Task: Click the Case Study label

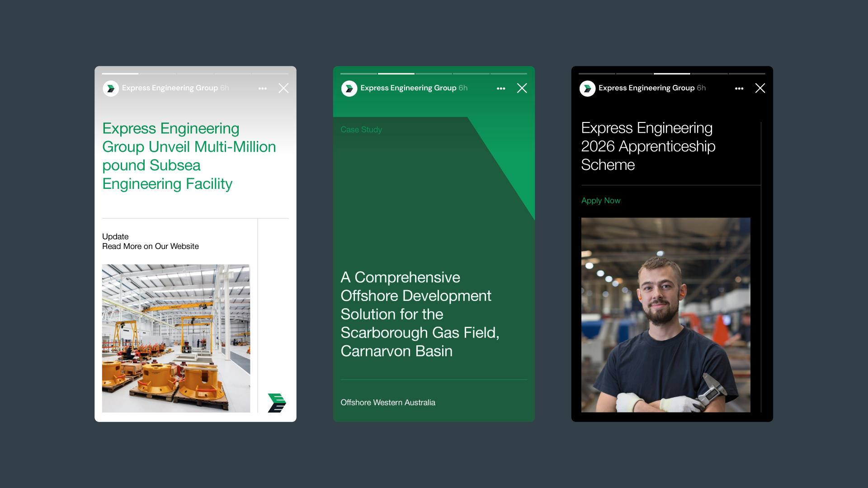Action: pyautogui.click(x=361, y=130)
